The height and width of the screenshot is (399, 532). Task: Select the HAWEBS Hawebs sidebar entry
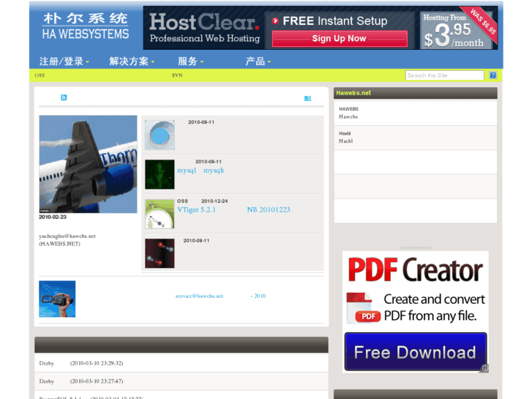[416, 113]
